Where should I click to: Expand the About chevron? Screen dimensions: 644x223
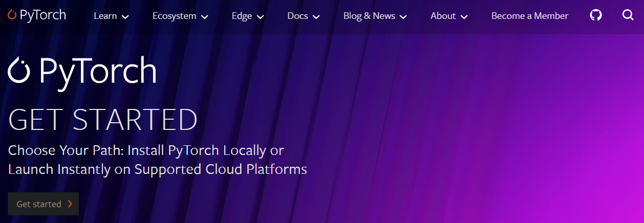[x=464, y=17]
